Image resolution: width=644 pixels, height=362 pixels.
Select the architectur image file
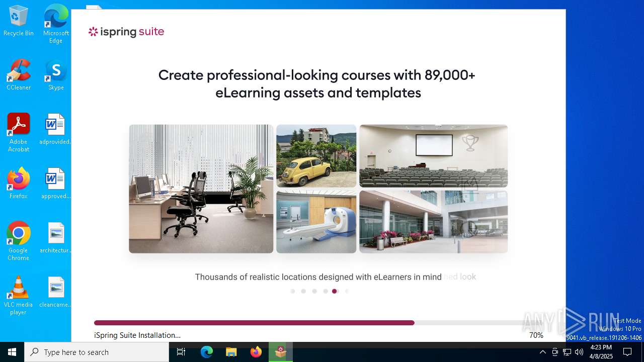pos(55,238)
